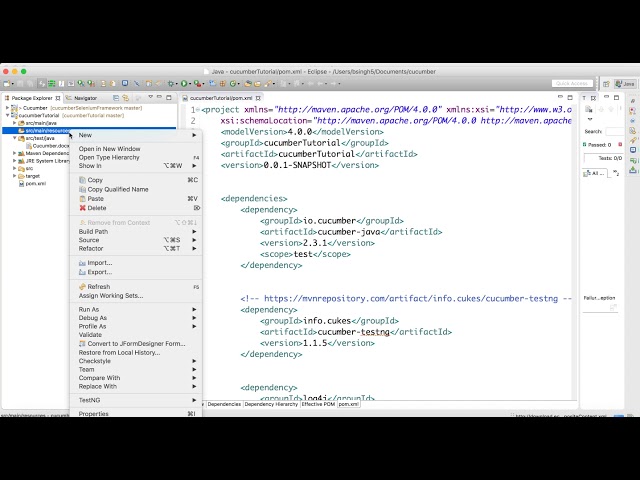This screenshot has height=480, width=640.
Task: Select the 'All ...' tab in TestNG view
Action: pos(595,173)
